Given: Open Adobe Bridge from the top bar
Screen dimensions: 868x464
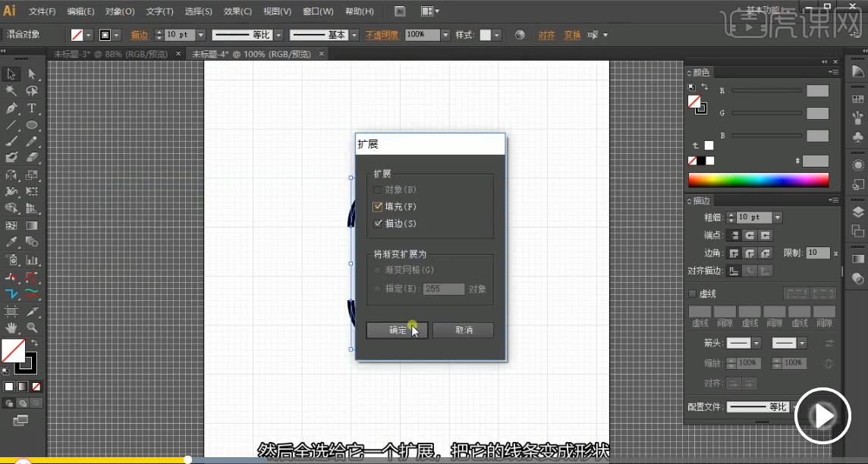Looking at the screenshot, I should pyautogui.click(x=400, y=11).
